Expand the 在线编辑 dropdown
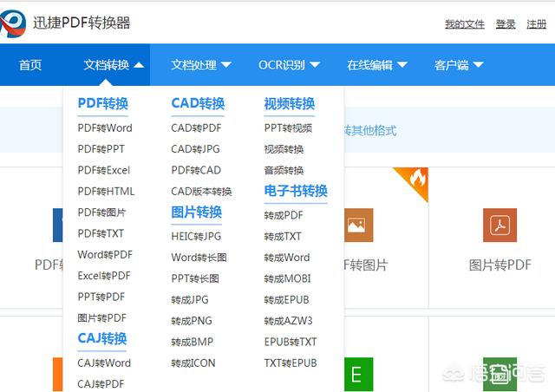Screen dimensions: 555x392 [x=377, y=65]
